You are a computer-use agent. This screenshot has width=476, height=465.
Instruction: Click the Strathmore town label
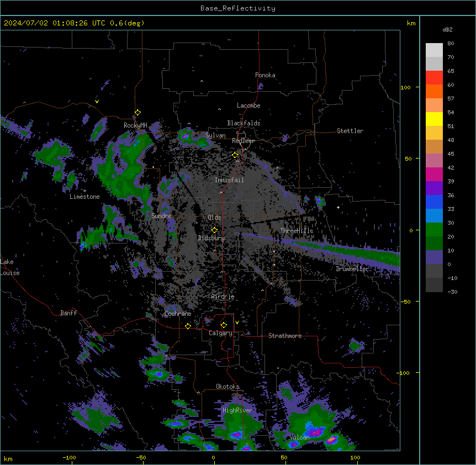[285, 336]
